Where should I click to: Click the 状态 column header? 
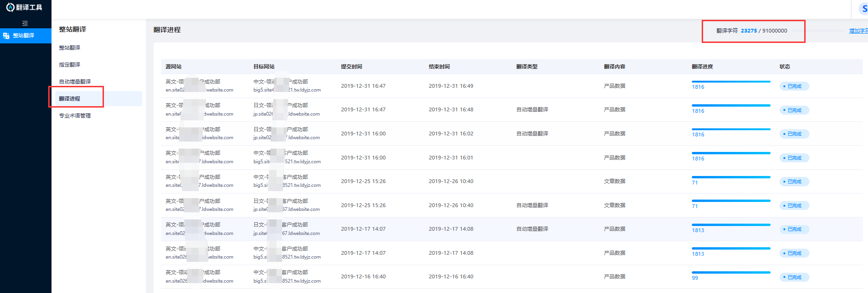(784, 67)
